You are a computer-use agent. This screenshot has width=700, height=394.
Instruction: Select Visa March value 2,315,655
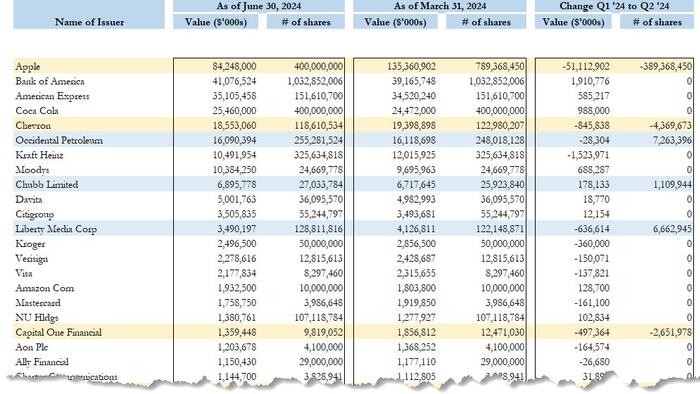[416, 273]
